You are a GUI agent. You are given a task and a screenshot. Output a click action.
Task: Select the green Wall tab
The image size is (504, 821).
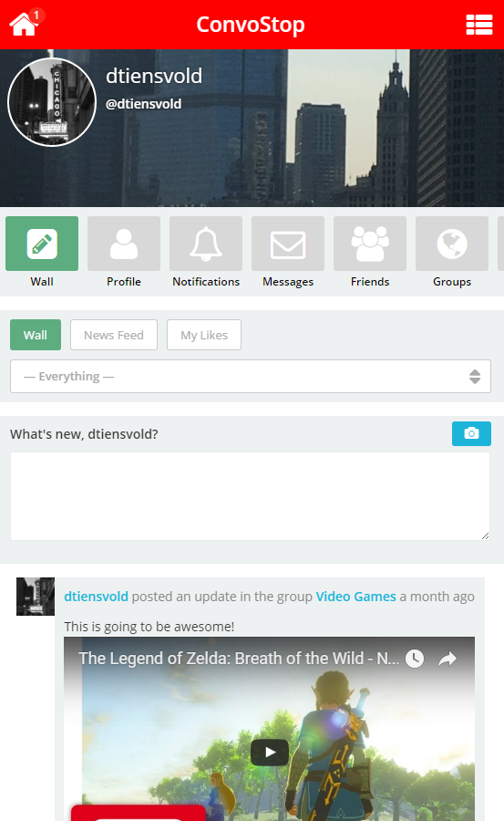(36, 335)
